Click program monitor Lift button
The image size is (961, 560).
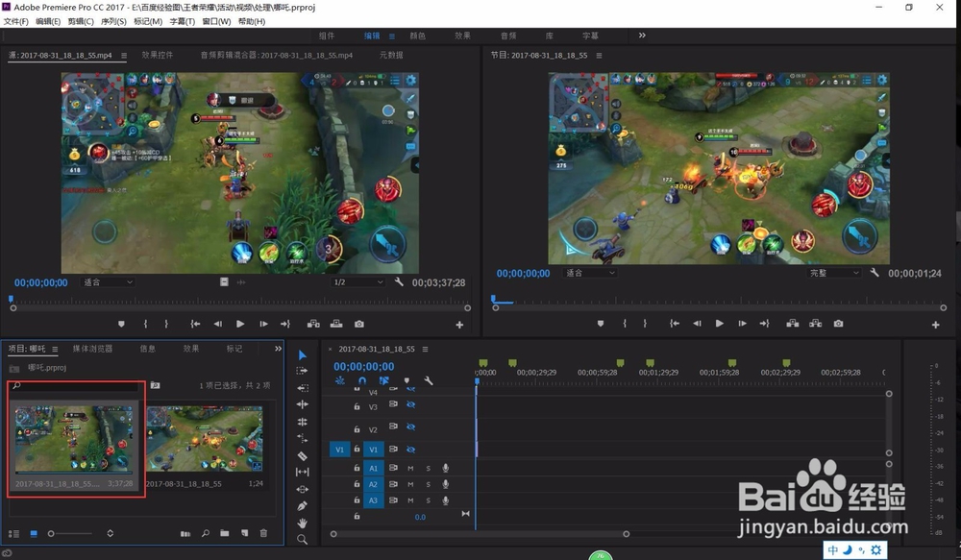(793, 324)
